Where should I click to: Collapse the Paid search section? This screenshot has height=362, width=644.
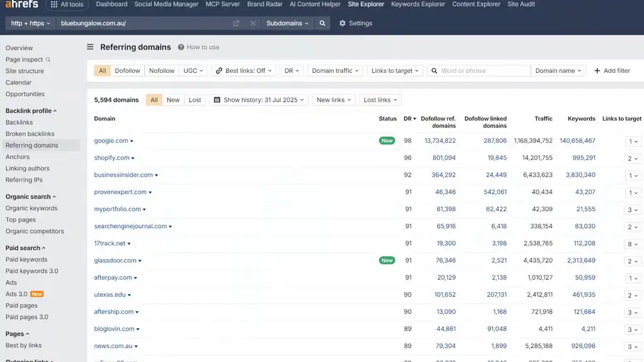click(x=25, y=248)
